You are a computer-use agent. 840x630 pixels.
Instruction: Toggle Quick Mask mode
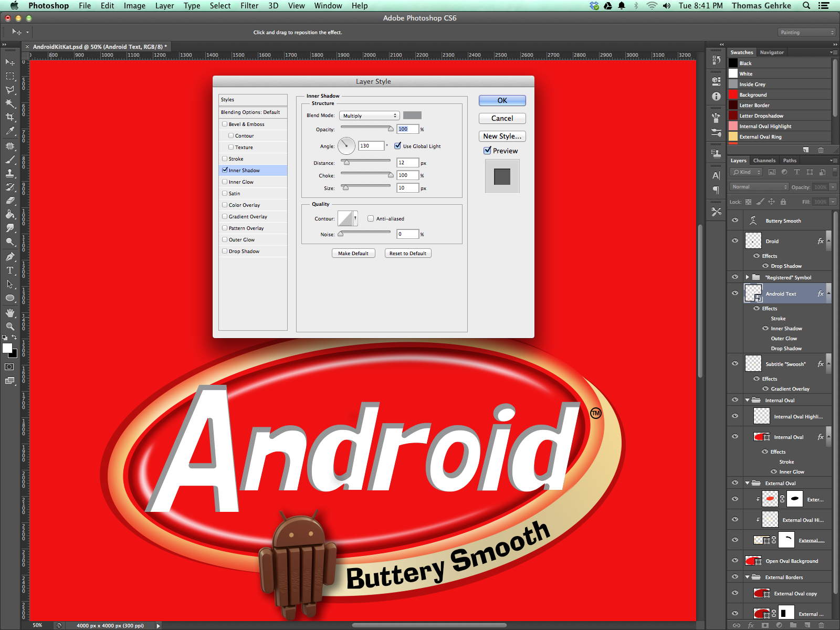click(x=9, y=366)
